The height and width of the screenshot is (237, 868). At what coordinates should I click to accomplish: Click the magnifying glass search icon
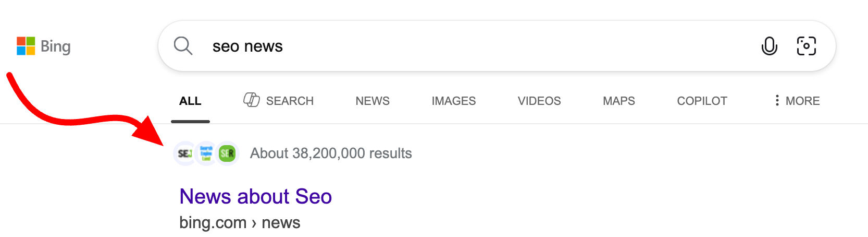(183, 46)
